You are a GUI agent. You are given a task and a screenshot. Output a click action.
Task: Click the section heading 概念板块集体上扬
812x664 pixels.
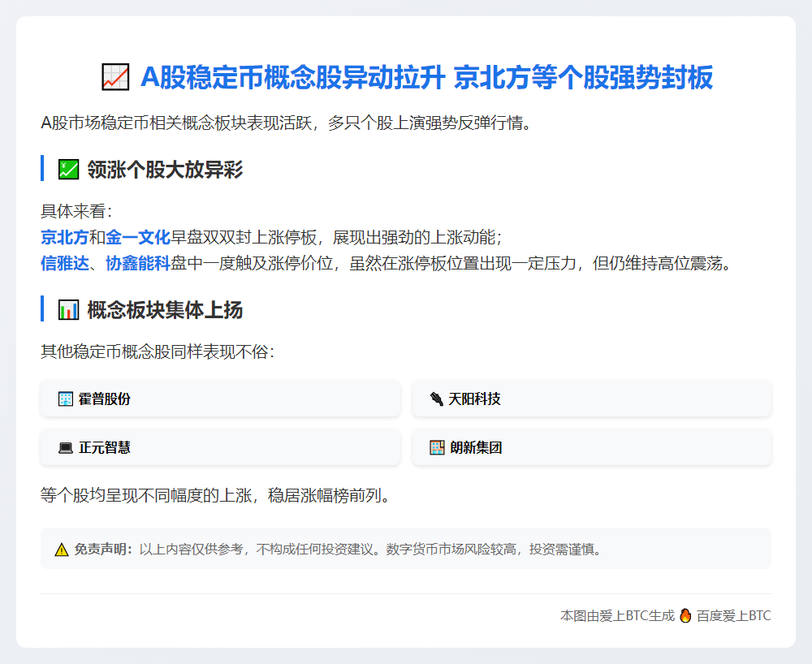point(165,311)
